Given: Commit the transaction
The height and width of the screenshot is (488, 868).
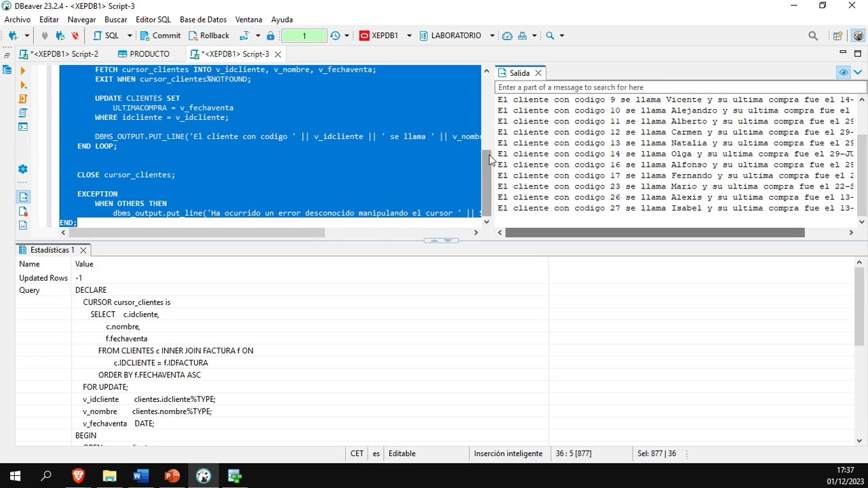Looking at the screenshot, I should click(160, 36).
